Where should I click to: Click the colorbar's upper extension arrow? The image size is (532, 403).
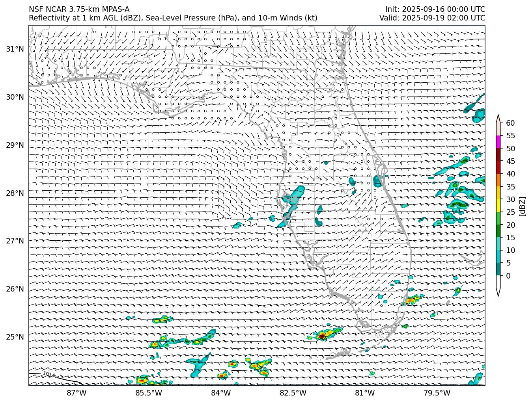point(498,119)
